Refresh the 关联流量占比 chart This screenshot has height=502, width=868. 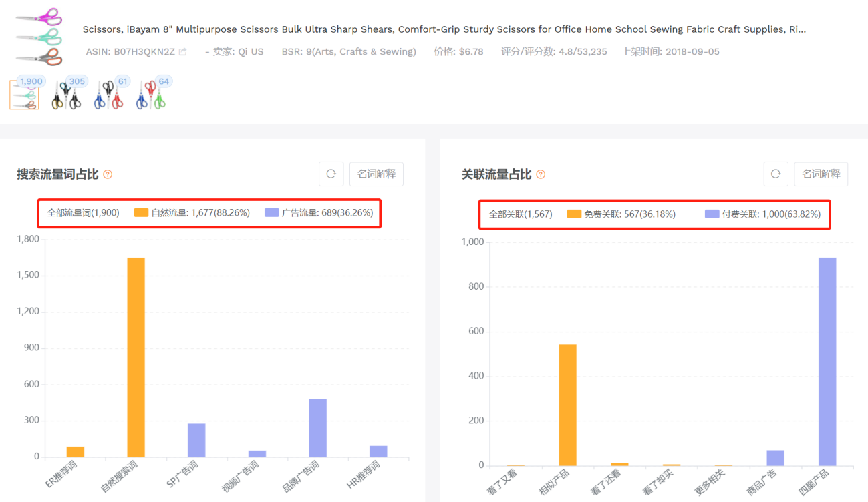point(776,174)
